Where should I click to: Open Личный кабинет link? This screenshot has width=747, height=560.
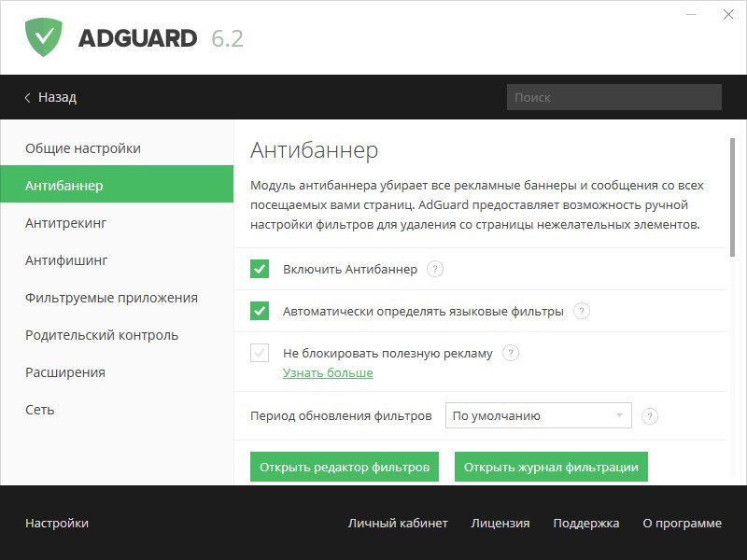click(398, 523)
